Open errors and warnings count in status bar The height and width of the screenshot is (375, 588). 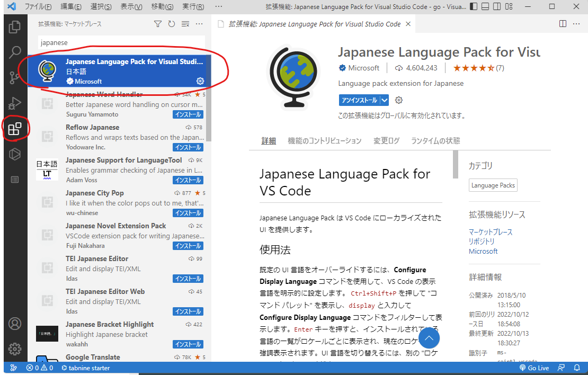[40, 368]
